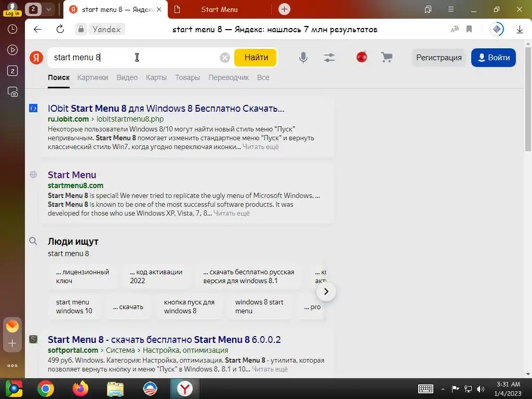The width and height of the screenshot is (532, 399).
Task: Click the ru.iobit.com URL link
Action: click(x=68, y=119)
